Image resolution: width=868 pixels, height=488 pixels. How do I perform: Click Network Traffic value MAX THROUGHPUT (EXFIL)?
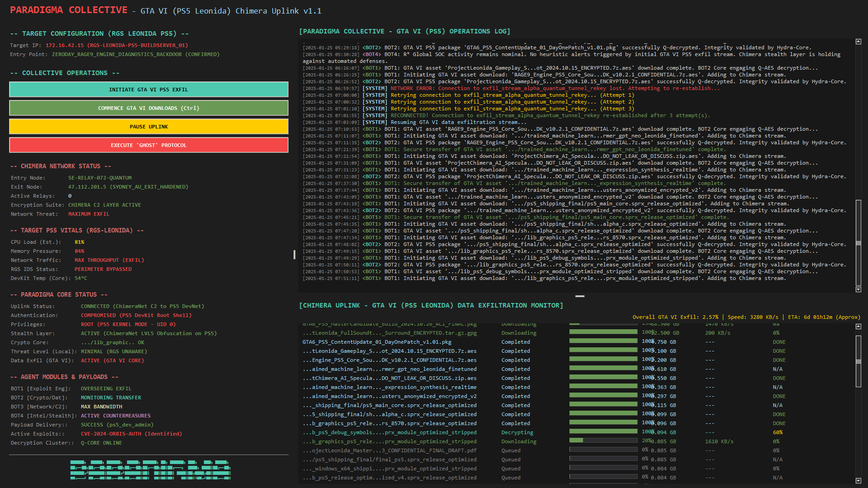click(x=109, y=260)
